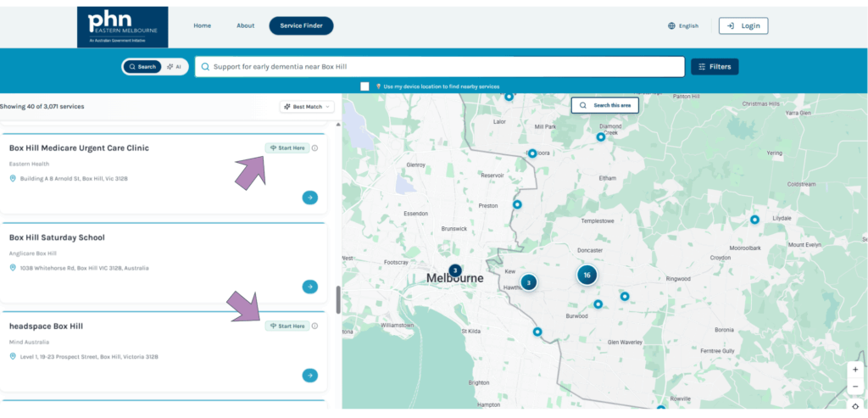Open the Best Match sort dropdown
This screenshot has width=868, height=418.
[307, 107]
